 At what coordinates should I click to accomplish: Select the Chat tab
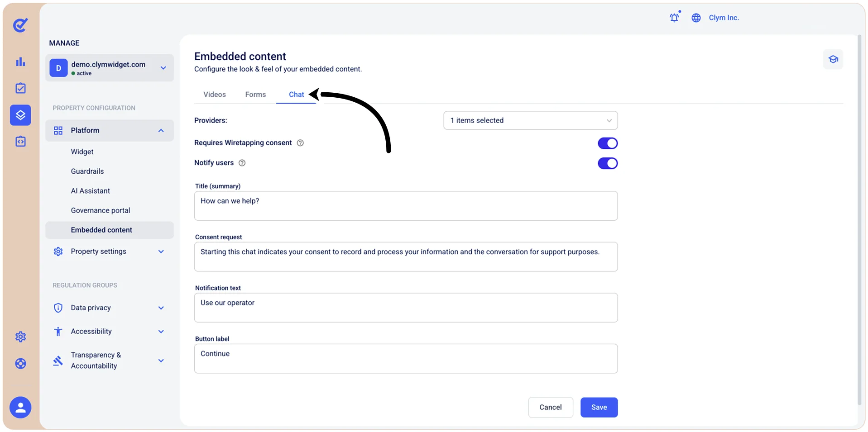pos(297,95)
